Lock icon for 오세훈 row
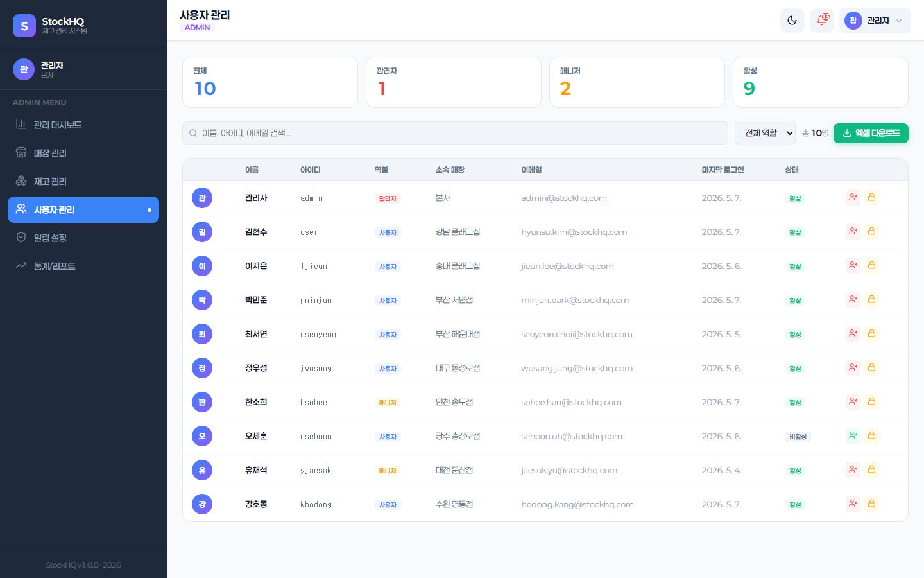Screen dimensions: 924x578 pos(871,435)
